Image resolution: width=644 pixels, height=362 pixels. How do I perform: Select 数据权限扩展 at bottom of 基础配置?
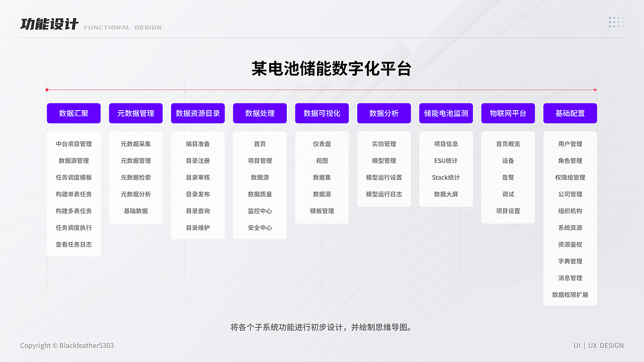click(570, 295)
